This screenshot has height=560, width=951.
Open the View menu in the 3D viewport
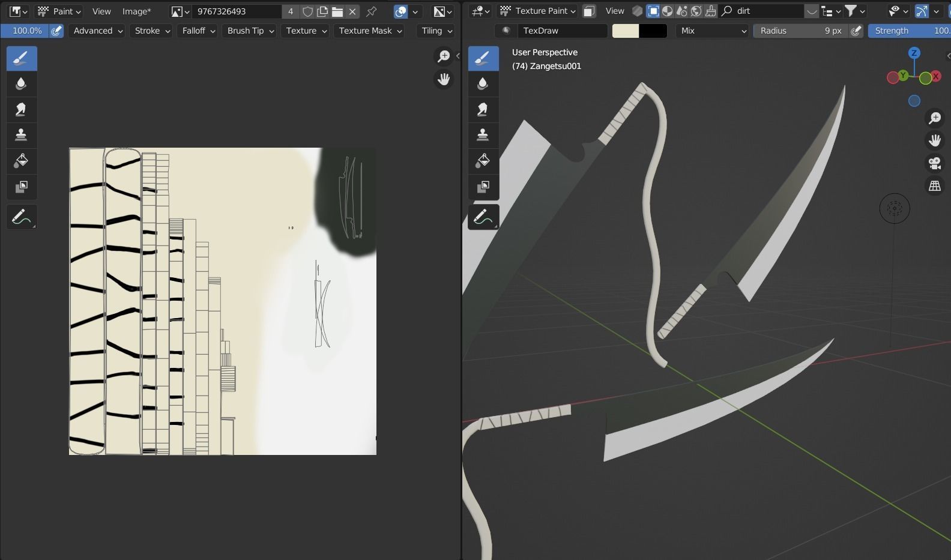(x=615, y=11)
